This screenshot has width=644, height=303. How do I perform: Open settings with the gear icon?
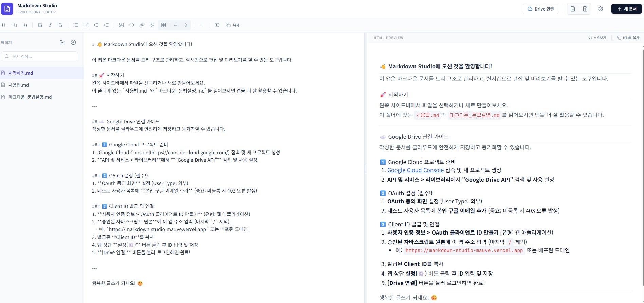(x=601, y=9)
